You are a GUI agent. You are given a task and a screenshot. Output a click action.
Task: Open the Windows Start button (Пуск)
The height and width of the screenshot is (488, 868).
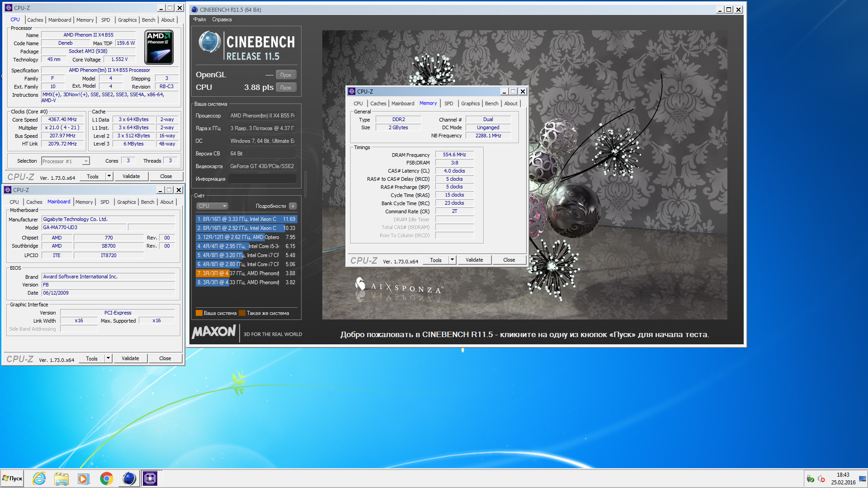pos(13,478)
